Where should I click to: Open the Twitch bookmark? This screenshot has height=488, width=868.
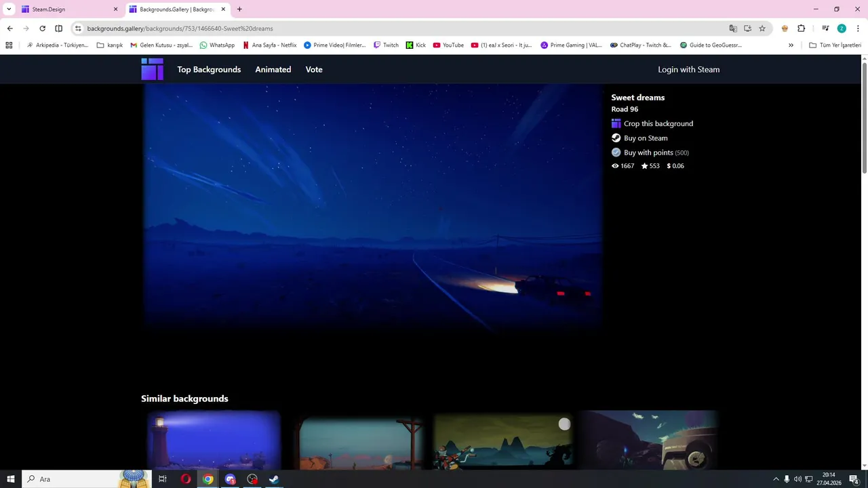tap(386, 45)
